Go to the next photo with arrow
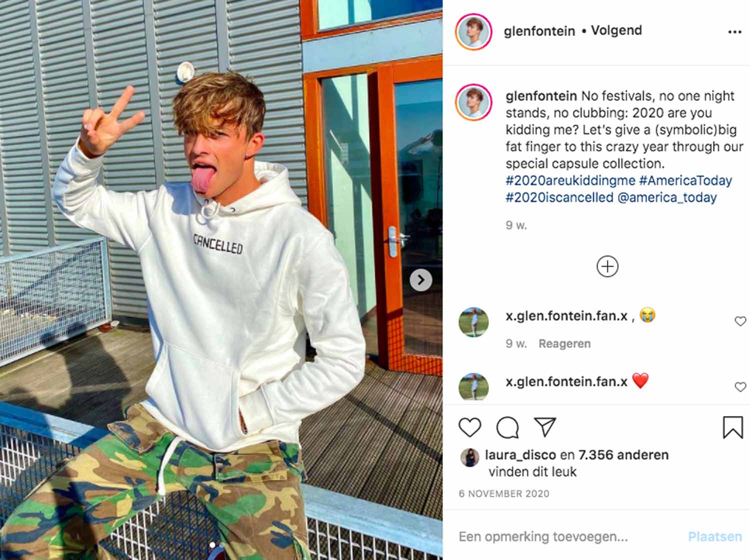Viewport: 750px width, 560px height. point(421,280)
